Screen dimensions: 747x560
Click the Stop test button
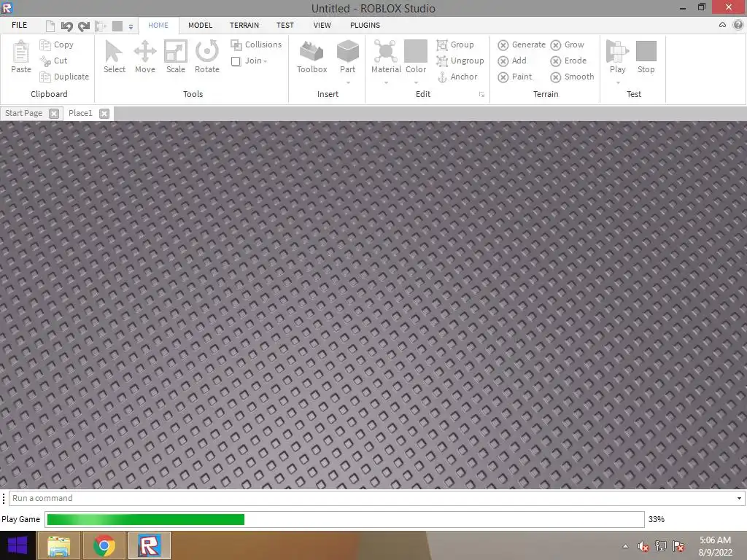tap(646, 57)
